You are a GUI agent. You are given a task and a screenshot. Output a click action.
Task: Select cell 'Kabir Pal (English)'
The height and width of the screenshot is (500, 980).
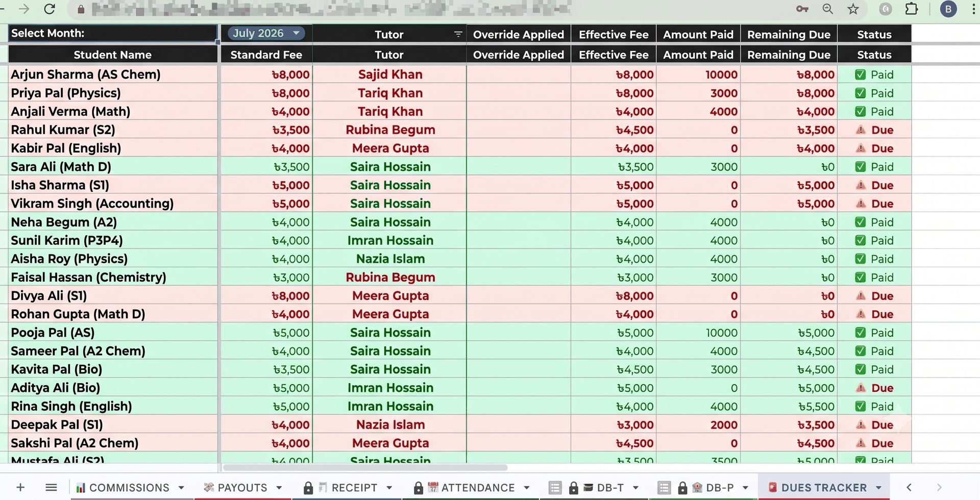(113, 148)
